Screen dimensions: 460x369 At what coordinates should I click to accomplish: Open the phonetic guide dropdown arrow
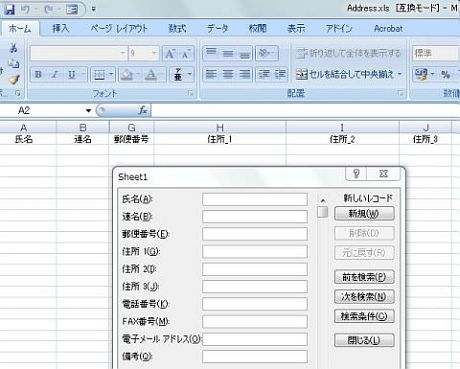[190, 74]
